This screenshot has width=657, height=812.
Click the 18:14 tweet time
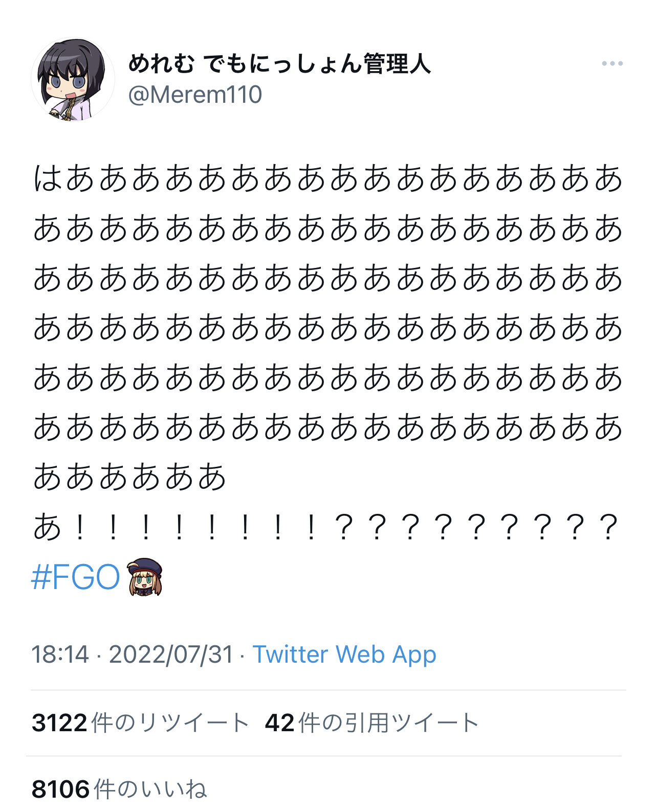60,655
